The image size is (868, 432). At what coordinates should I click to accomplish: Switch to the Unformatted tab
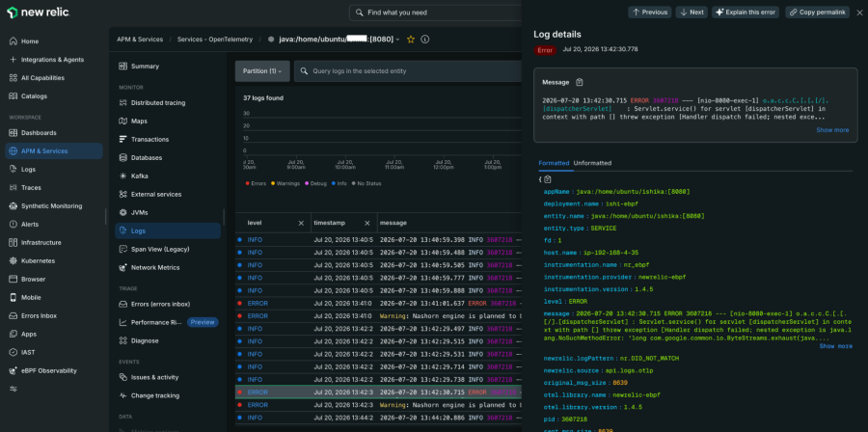(x=592, y=163)
